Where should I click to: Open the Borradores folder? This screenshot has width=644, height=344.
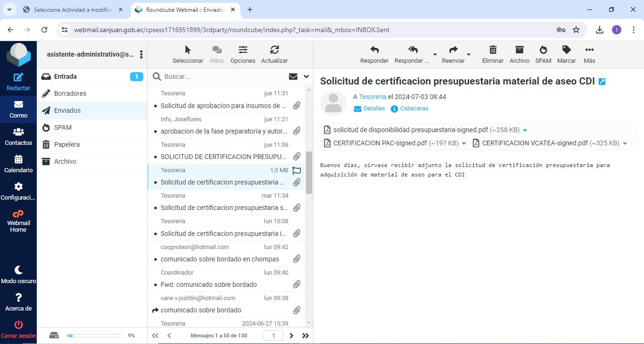(70, 93)
